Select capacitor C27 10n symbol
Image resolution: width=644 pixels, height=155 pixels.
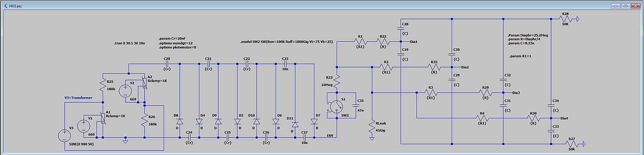tap(304, 137)
